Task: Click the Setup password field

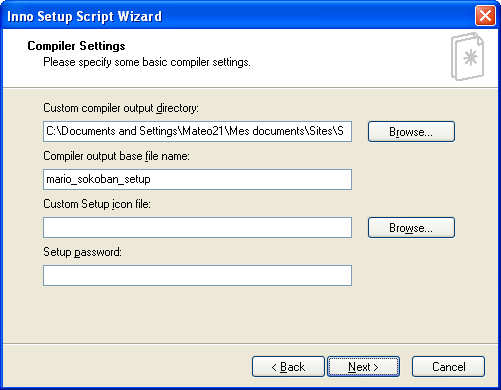Action: (197, 275)
